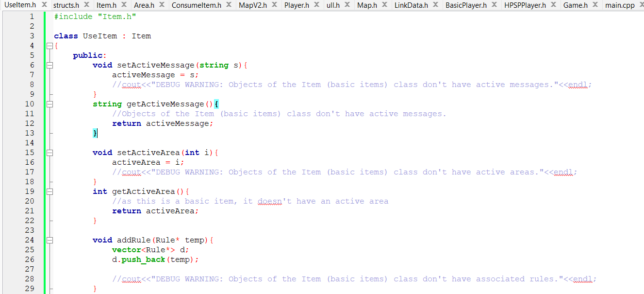This screenshot has height=294, width=644.
Task: Close the main.cpp tab
Action: coord(642,4)
